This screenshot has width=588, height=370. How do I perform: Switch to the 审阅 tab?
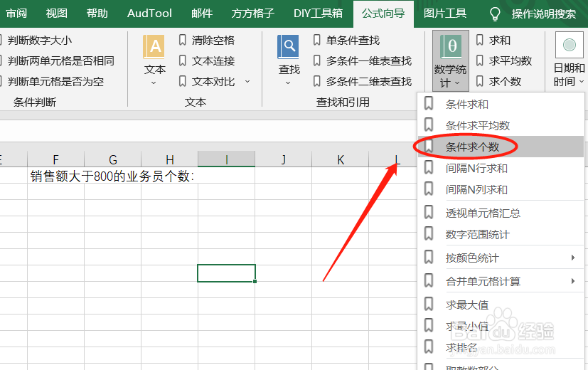click(x=16, y=14)
